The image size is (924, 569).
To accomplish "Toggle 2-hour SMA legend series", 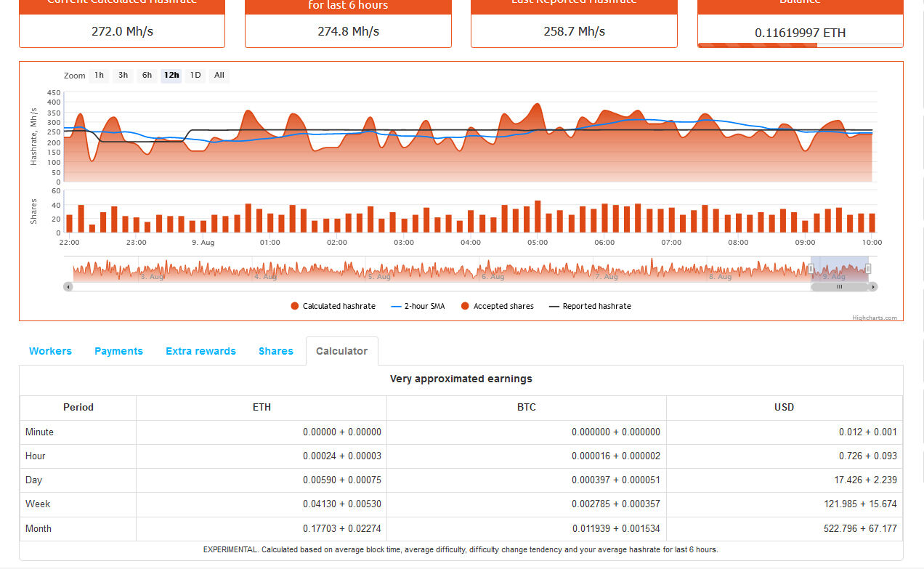I will click(418, 307).
